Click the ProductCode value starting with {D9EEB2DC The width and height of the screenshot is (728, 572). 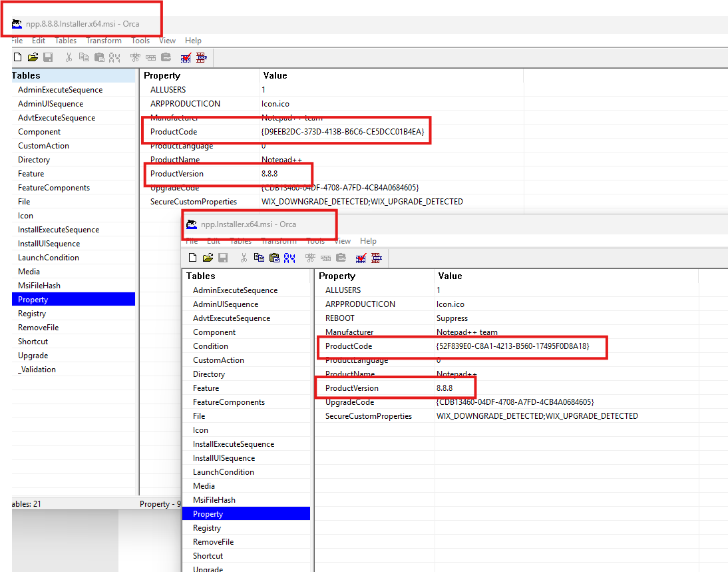point(343,132)
